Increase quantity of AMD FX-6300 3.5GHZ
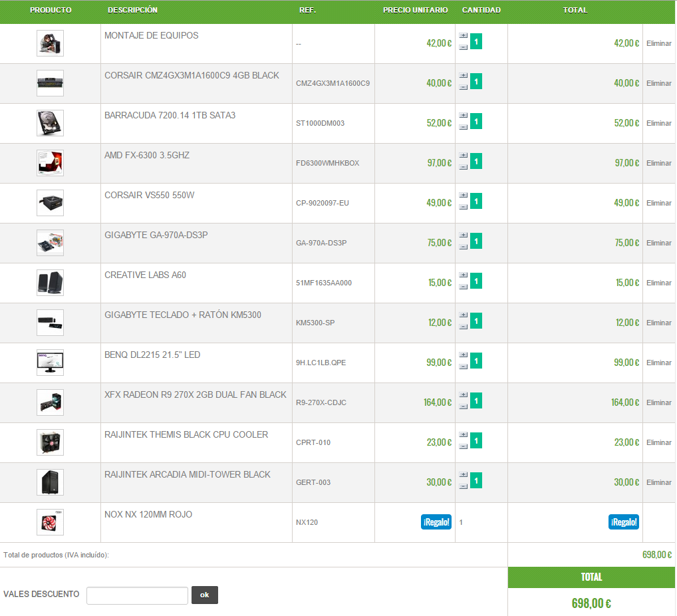Screen dimensions: 677x616 [464, 155]
